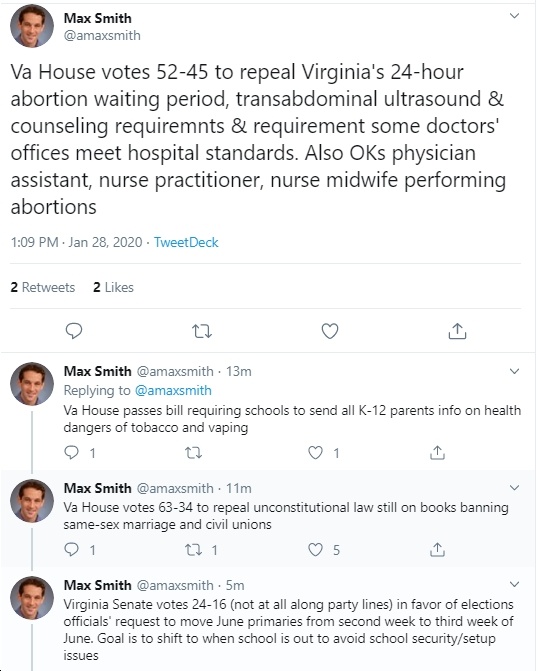Retweet the main Va House 52-45 tweet
The width and height of the screenshot is (538, 671).
coord(202,331)
